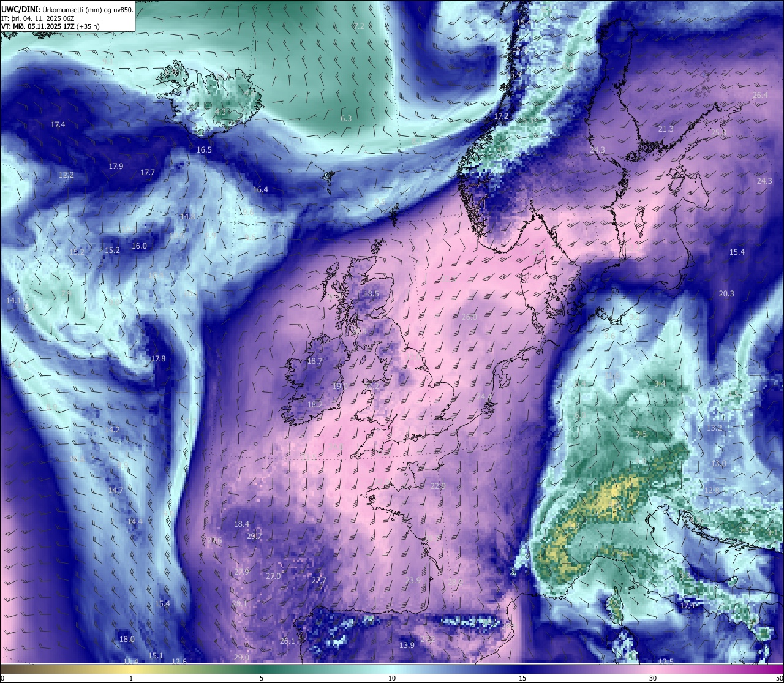Click the 3.6 value over central Europe
Screen dimensions: 784x683
point(641,434)
